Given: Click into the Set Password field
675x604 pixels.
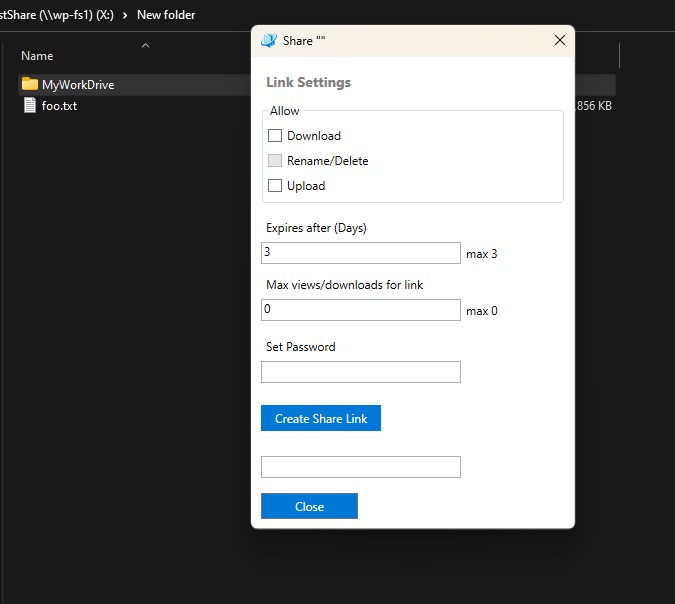Looking at the screenshot, I should click(x=360, y=372).
